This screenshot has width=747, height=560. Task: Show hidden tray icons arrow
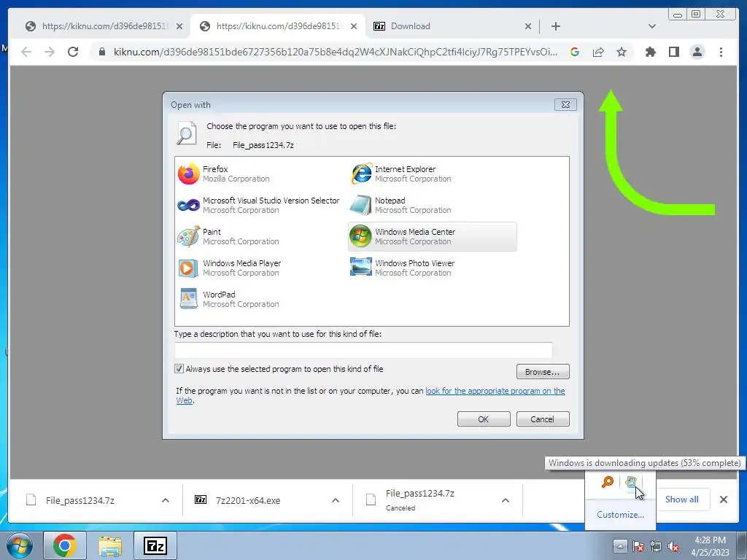pyautogui.click(x=620, y=546)
